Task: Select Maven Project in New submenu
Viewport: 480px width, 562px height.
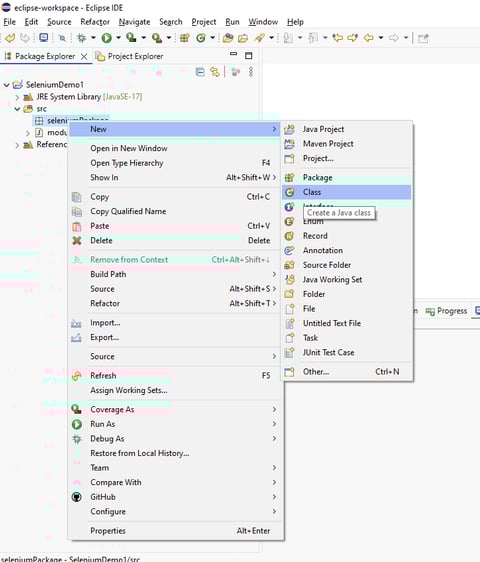Action: pos(347,144)
